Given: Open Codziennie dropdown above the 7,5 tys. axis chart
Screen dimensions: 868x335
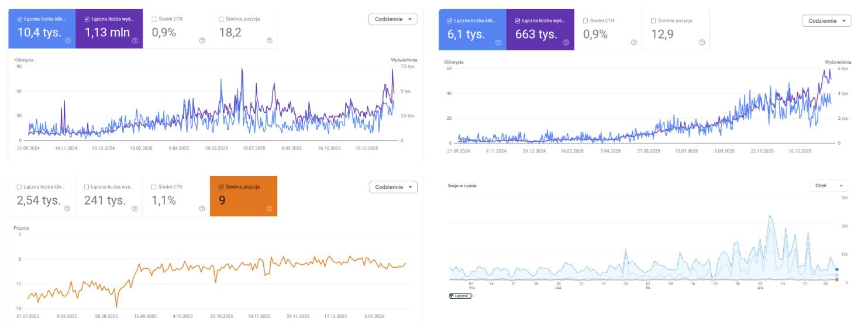Looking at the screenshot, I should point(392,19).
